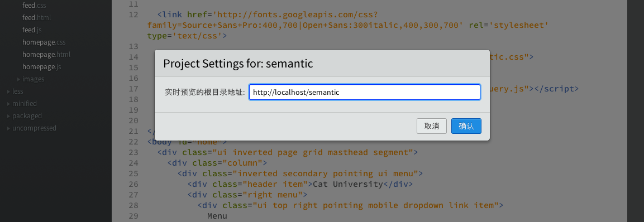Click line number 12 in gutter
The width and height of the screenshot is (644, 222).
click(x=133, y=15)
